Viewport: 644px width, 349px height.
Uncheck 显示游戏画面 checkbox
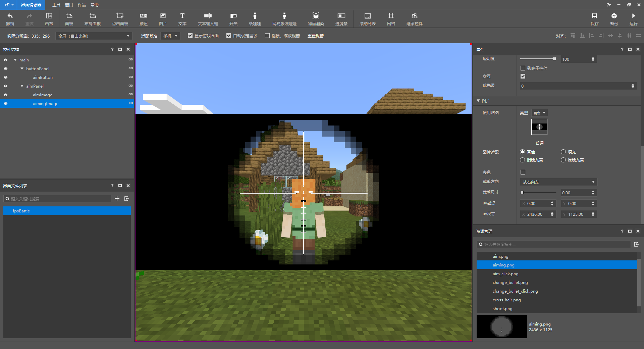[x=190, y=36]
